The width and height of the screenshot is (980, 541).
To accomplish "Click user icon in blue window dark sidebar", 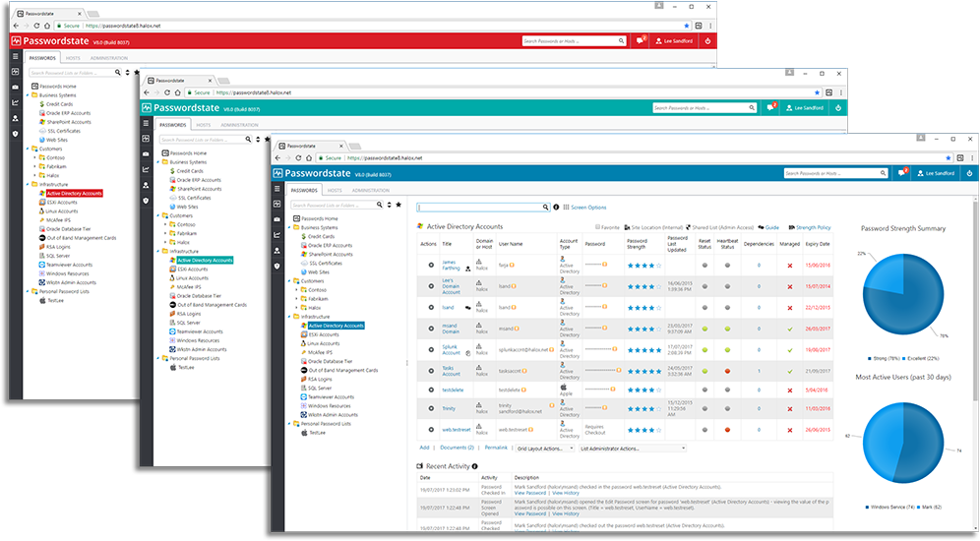I will tap(277, 251).
